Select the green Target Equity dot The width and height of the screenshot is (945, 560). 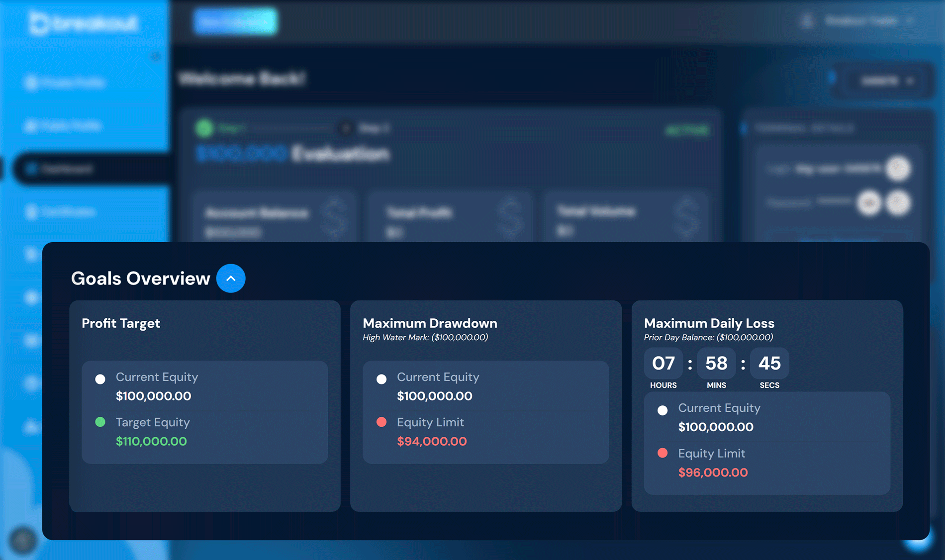click(x=100, y=422)
